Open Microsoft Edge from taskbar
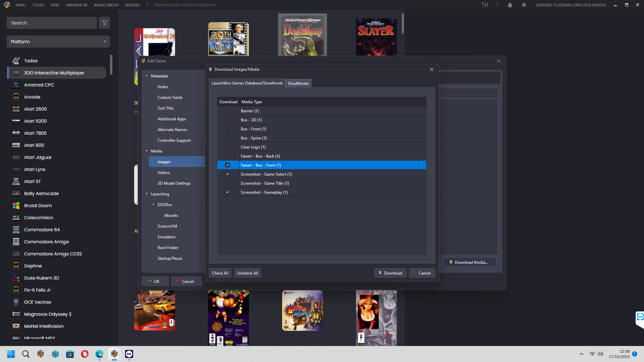The width and height of the screenshot is (644, 362). (99, 354)
